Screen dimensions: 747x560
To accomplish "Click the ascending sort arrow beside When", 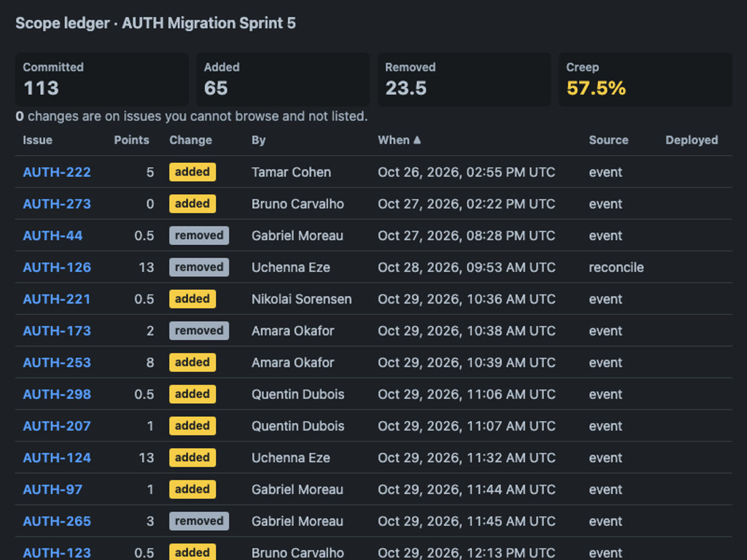I will pos(417,140).
